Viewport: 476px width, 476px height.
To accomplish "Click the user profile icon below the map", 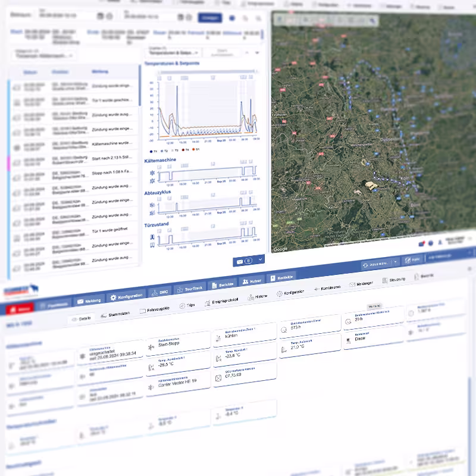I will point(440,242).
